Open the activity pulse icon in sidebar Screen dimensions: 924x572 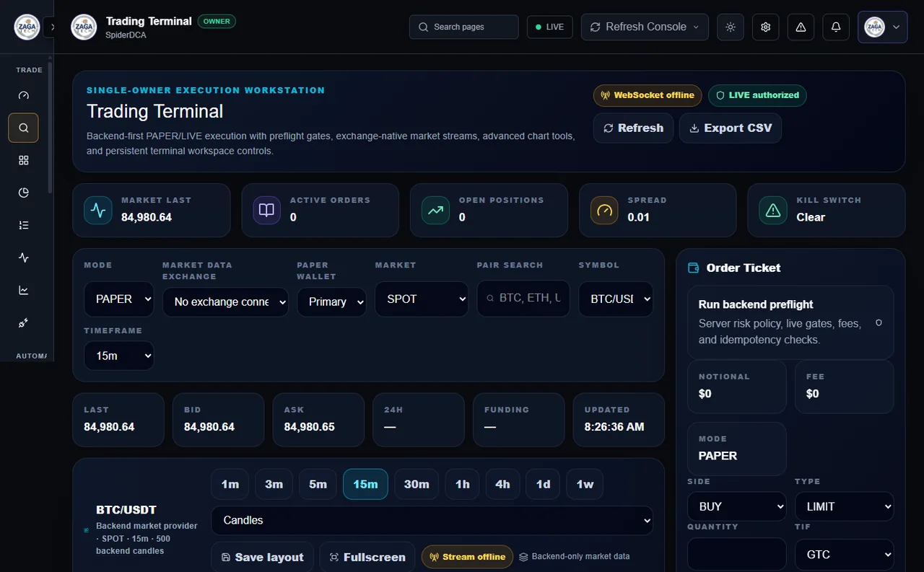(24, 258)
